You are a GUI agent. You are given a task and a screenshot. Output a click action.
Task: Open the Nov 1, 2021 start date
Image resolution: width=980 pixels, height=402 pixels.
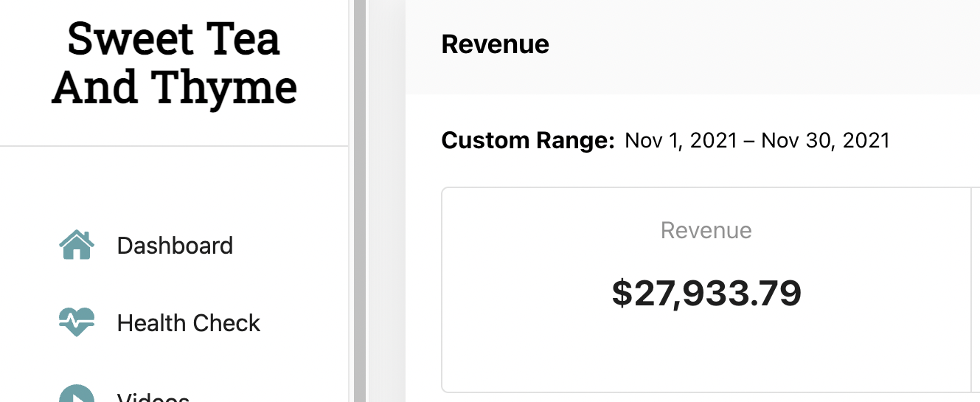point(681,140)
